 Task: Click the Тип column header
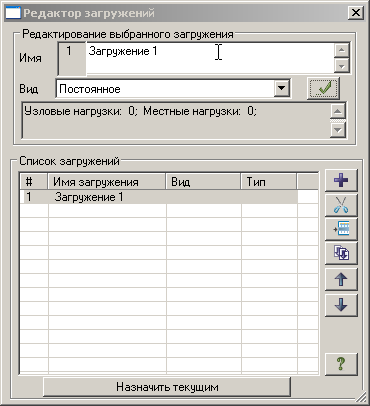pos(268,182)
